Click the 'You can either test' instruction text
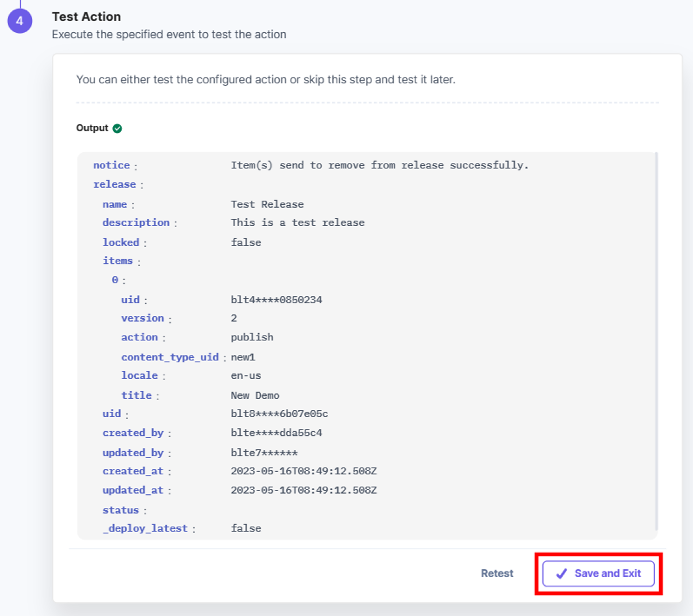 click(266, 80)
